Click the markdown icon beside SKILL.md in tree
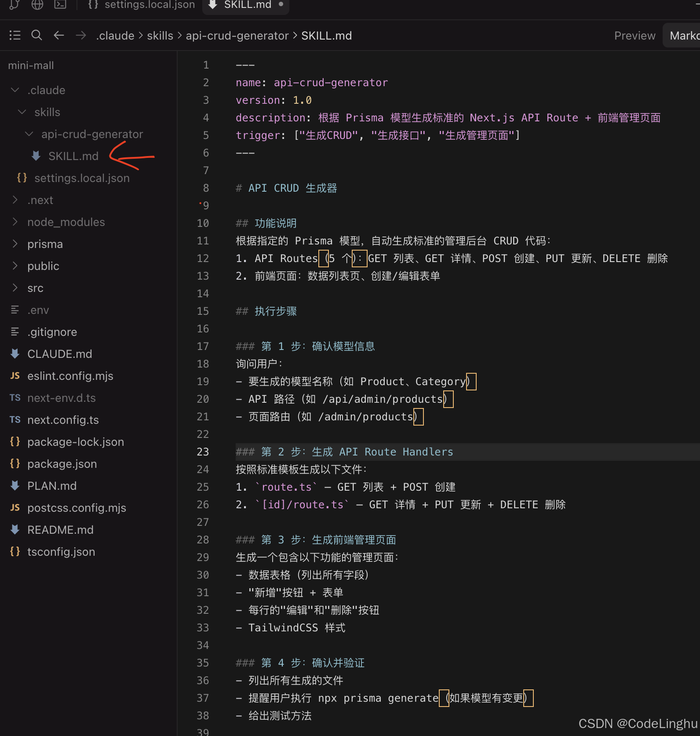The image size is (700, 736). pyautogui.click(x=36, y=156)
